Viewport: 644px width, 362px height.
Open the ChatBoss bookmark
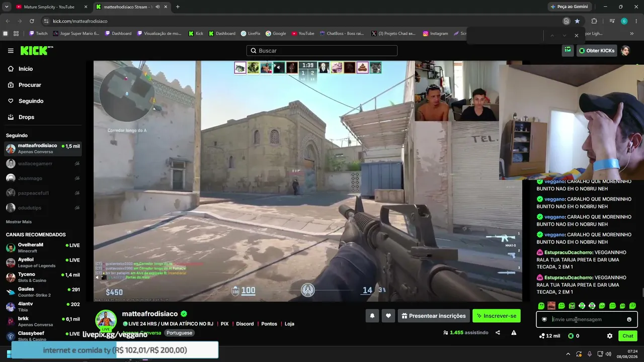[x=342, y=34]
